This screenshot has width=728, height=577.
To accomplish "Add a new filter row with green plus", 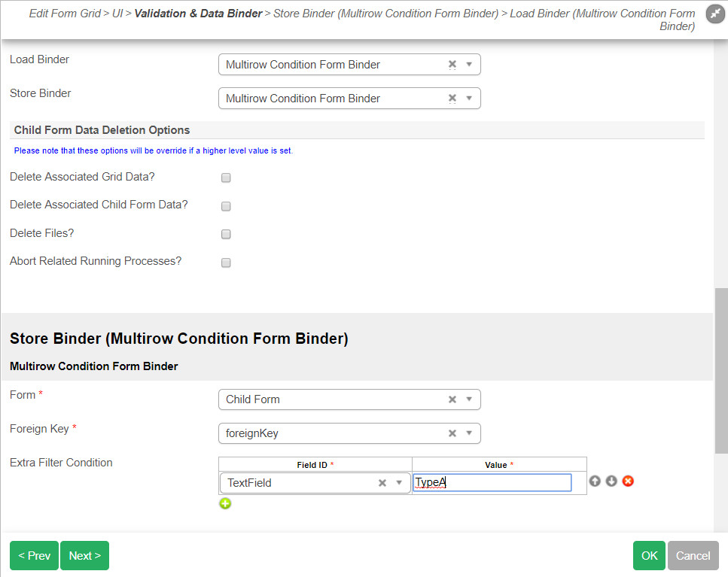I will (x=225, y=503).
